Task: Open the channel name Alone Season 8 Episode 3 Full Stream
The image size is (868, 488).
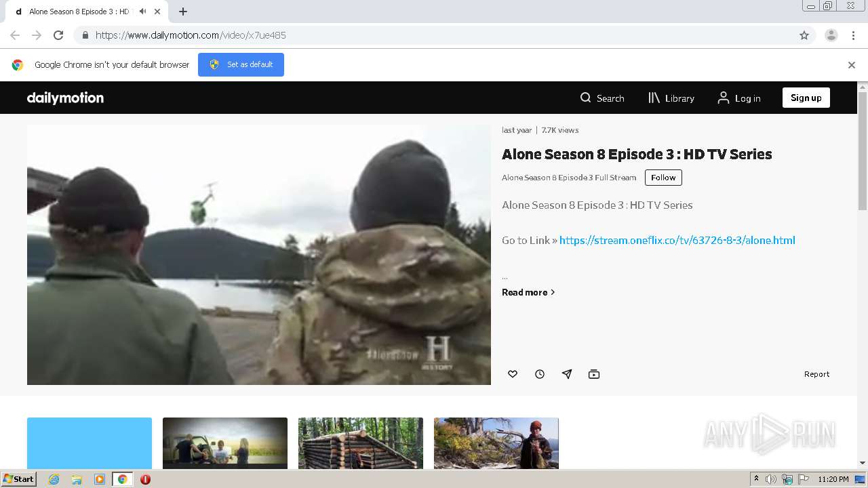Action: click(x=569, y=178)
